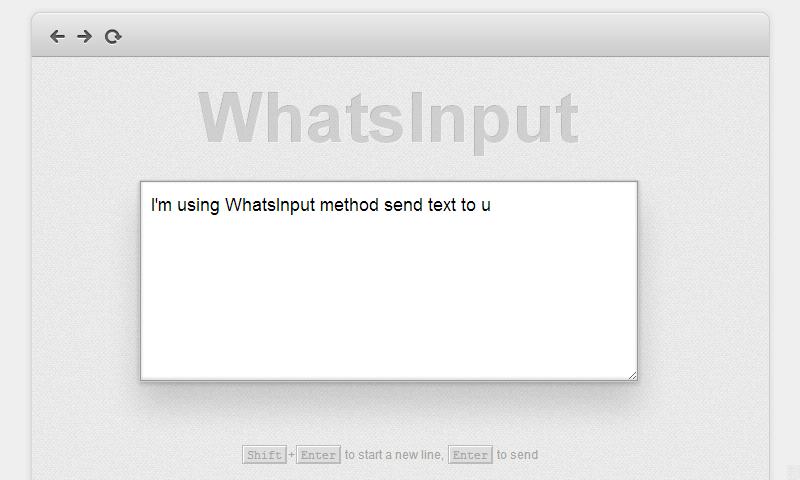Place cursor on "I'm" at message start
Viewport: 800px width, 480px height.
tap(161, 205)
